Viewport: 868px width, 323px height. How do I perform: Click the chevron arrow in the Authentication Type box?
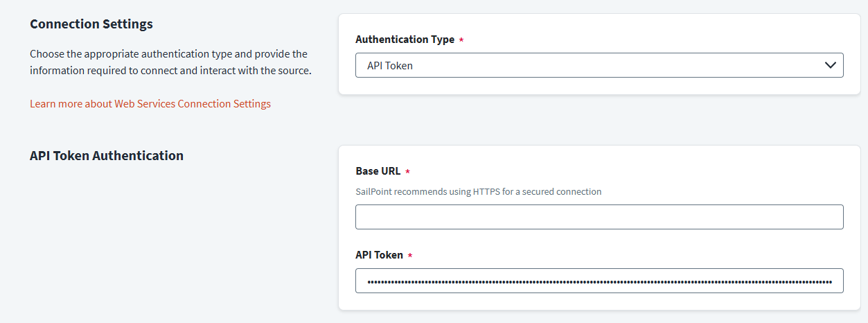(831, 65)
